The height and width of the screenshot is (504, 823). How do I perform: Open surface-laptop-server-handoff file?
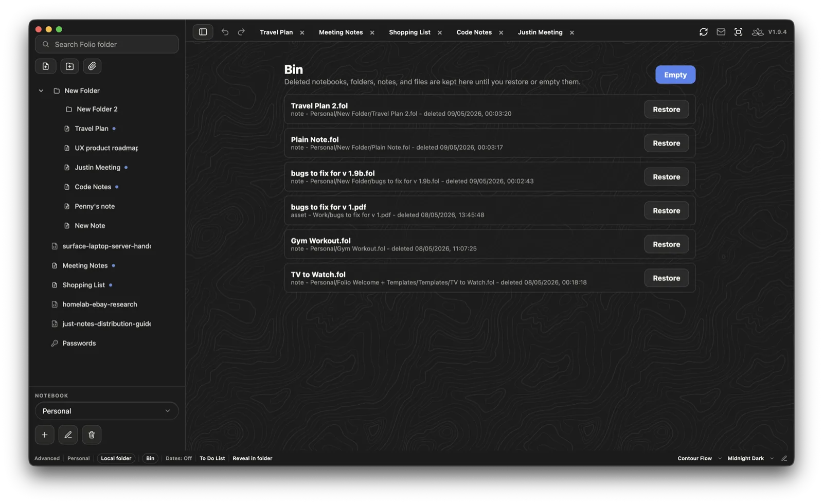coord(106,246)
